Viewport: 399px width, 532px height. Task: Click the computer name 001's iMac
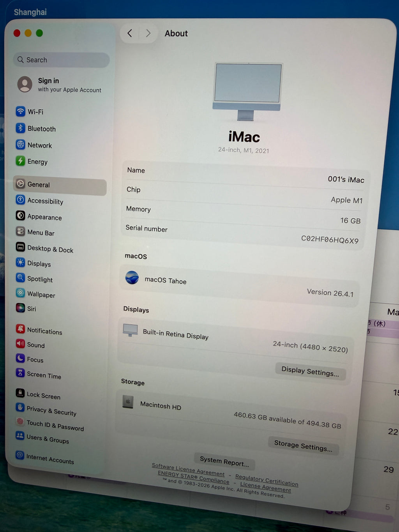346,179
